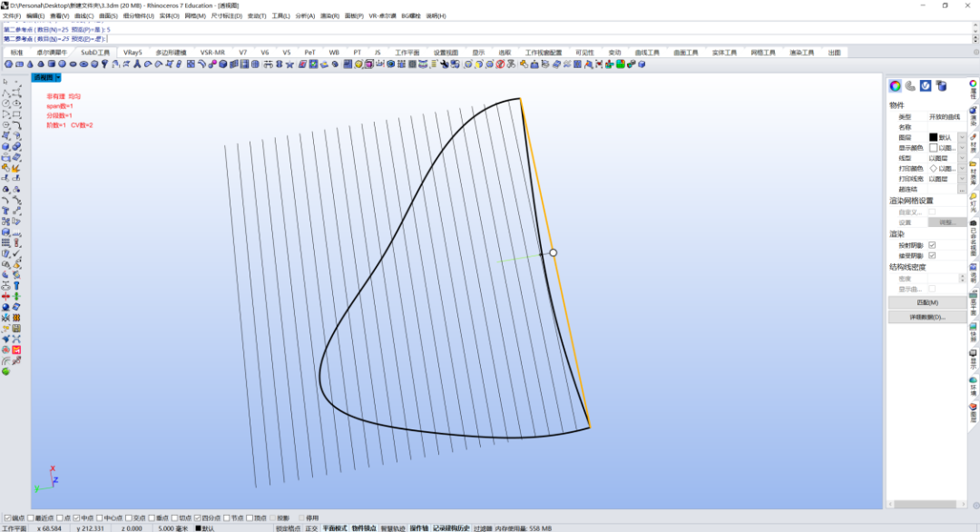Click the 详细数据(D)... button
The width and height of the screenshot is (980, 532).
tap(927, 318)
